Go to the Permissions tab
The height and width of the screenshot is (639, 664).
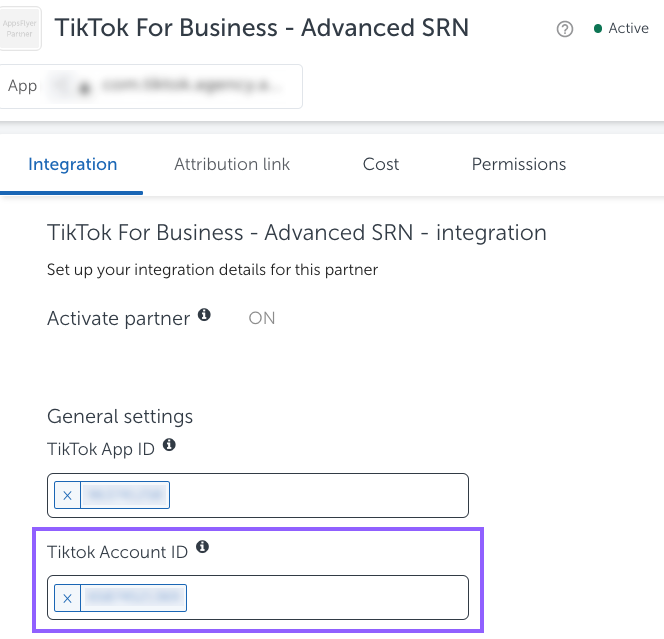click(x=519, y=164)
